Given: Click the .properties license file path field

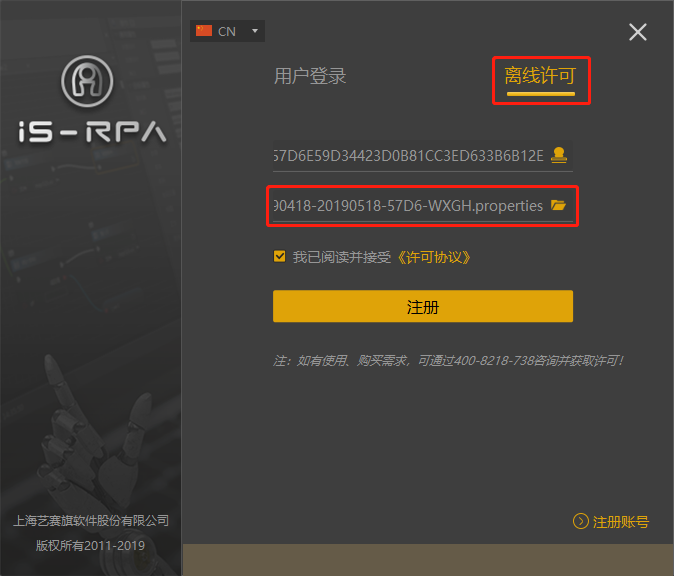Looking at the screenshot, I should click(408, 205).
